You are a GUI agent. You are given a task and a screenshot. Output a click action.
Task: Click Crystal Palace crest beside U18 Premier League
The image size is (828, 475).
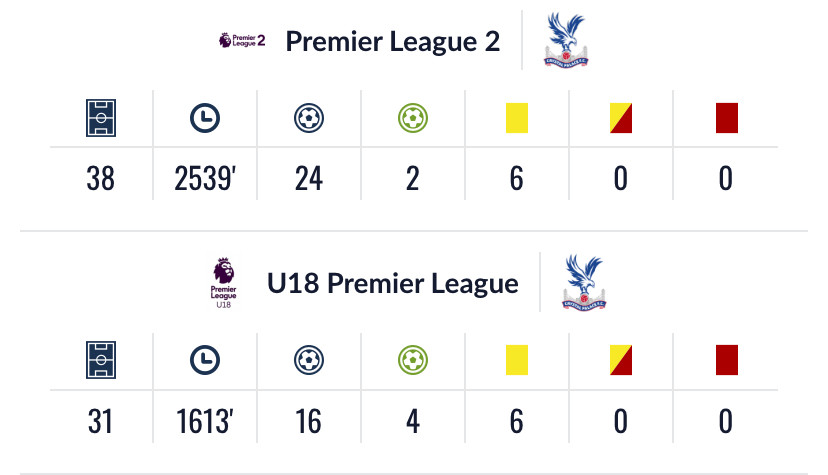[x=585, y=283]
